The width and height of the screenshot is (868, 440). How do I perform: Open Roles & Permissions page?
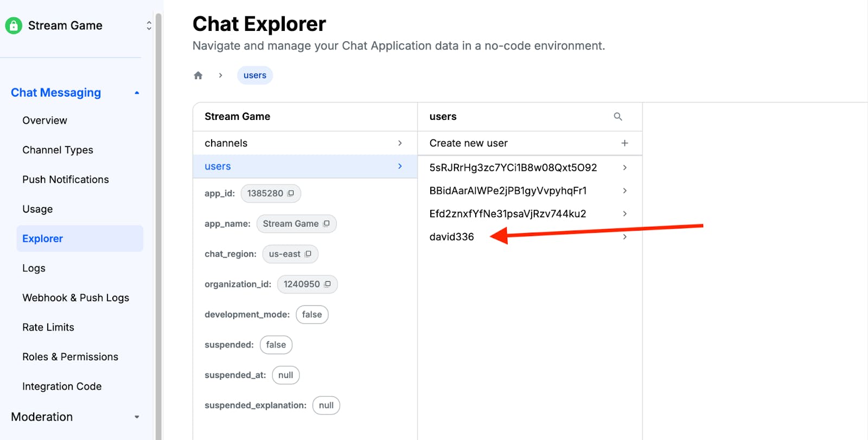(x=70, y=357)
